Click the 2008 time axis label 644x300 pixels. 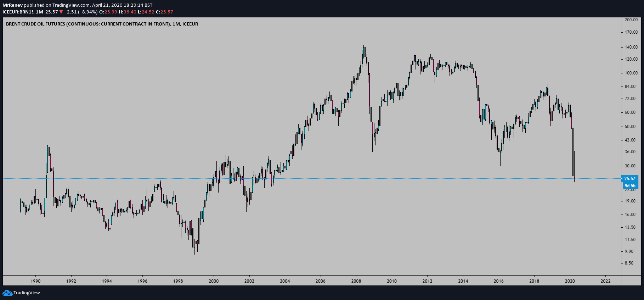click(356, 281)
